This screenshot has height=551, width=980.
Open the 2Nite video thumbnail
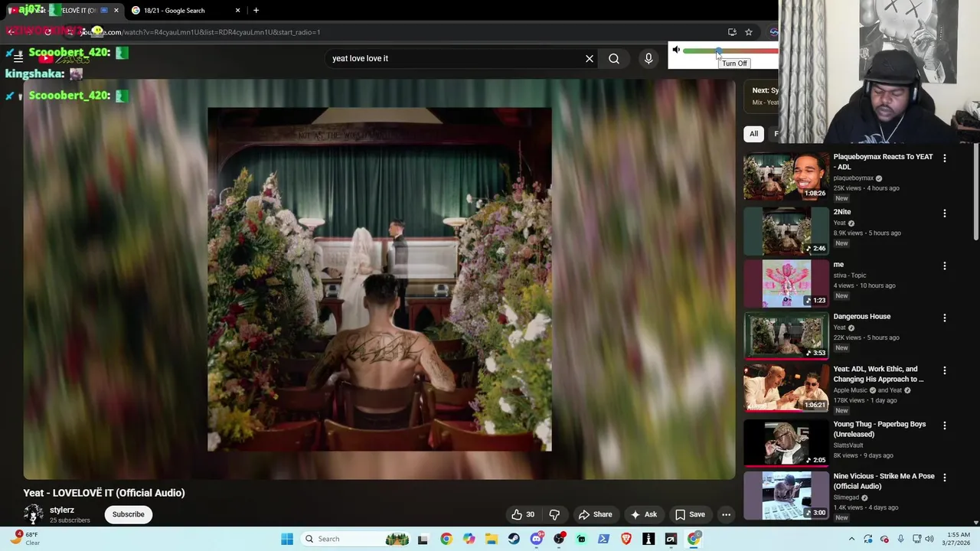pyautogui.click(x=786, y=231)
